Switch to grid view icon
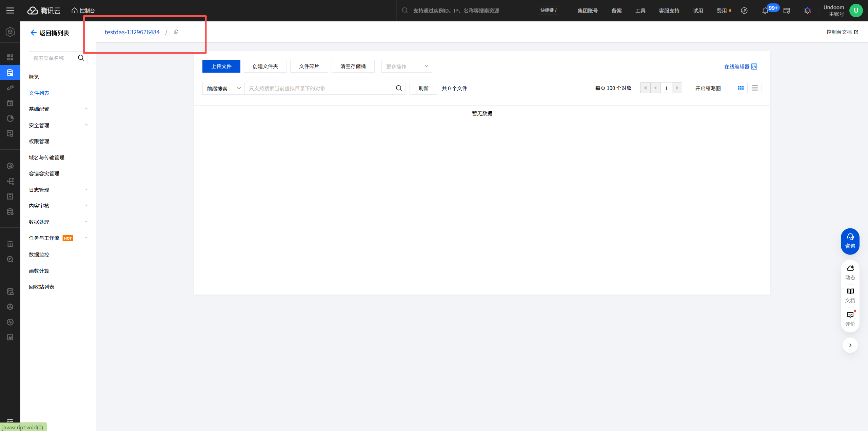868x431 pixels. [741, 88]
